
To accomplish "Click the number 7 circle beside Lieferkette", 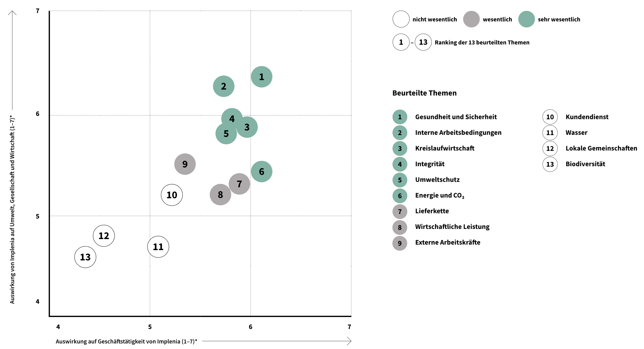I will (x=400, y=211).
